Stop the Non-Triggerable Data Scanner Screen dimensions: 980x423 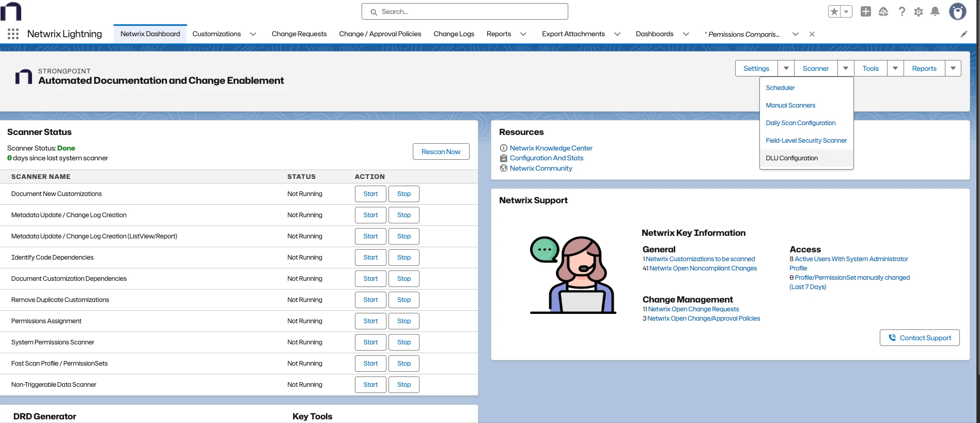point(404,385)
